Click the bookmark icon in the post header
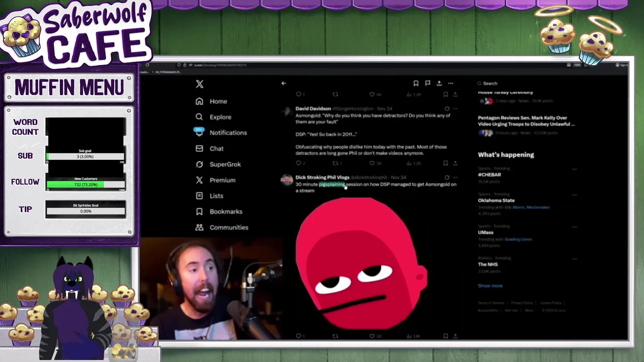Image resolution: width=644 pixels, height=362 pixels. click(416, 83)
